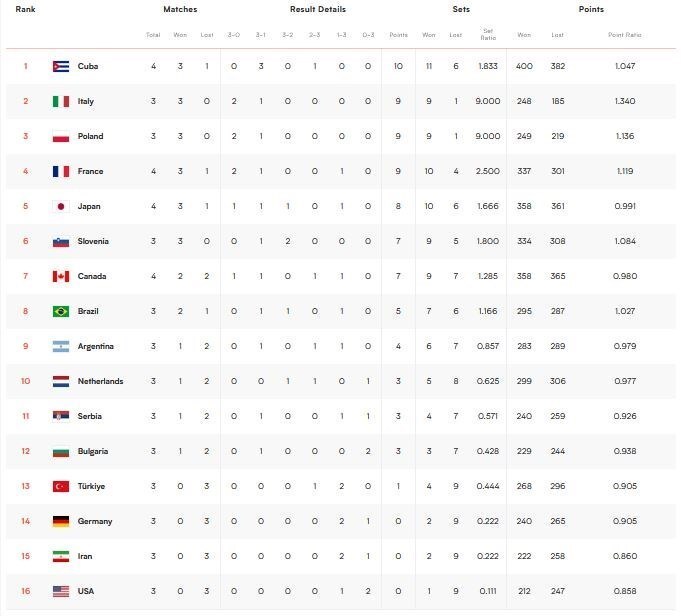681x616 pixels.
Task: Click the Set Ratio column header
Action: point(488,35)
